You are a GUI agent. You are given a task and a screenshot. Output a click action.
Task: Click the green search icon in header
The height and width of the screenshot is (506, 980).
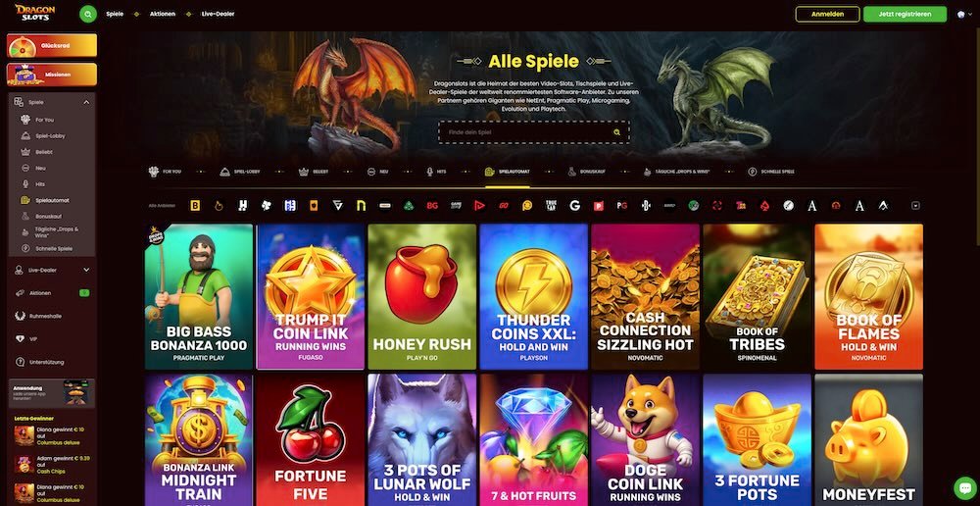tap(88, 14)
